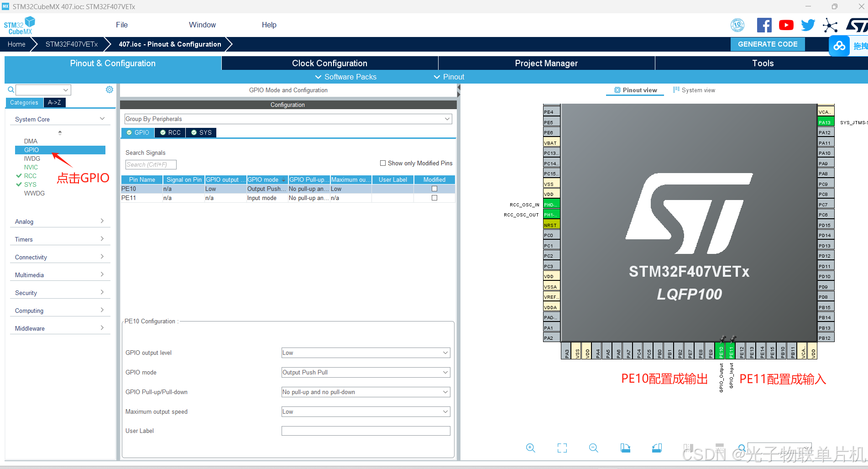
Task: Toggle Show only Modified Pins checkbox
Action: [x=383, y=163]
